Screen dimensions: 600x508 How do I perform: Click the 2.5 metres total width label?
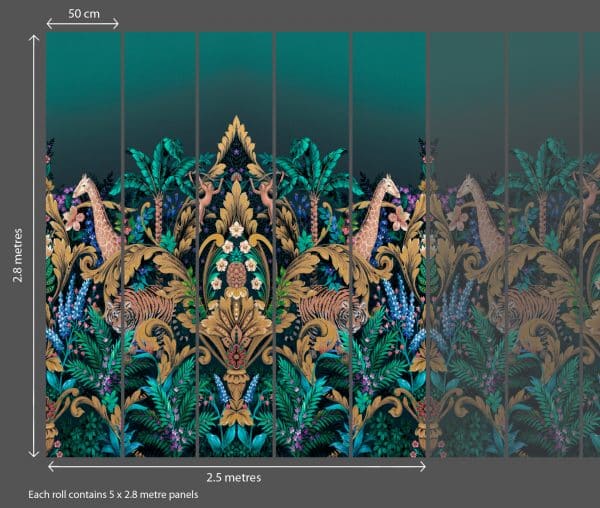pyautogui.click(x=236, y=478)
